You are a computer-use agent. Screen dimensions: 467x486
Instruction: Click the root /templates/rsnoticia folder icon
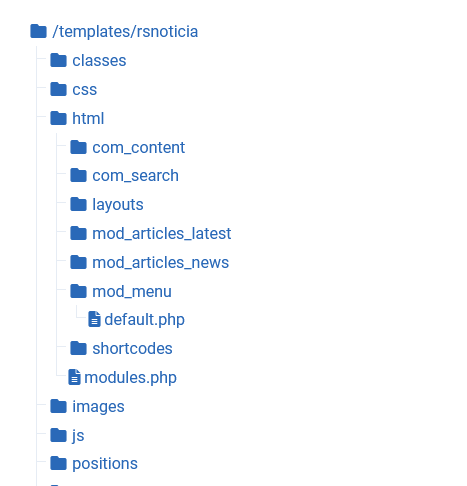click(38, 31)
